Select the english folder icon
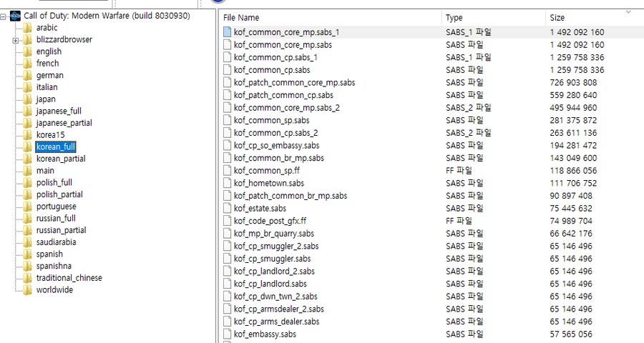 click(27, 51)
